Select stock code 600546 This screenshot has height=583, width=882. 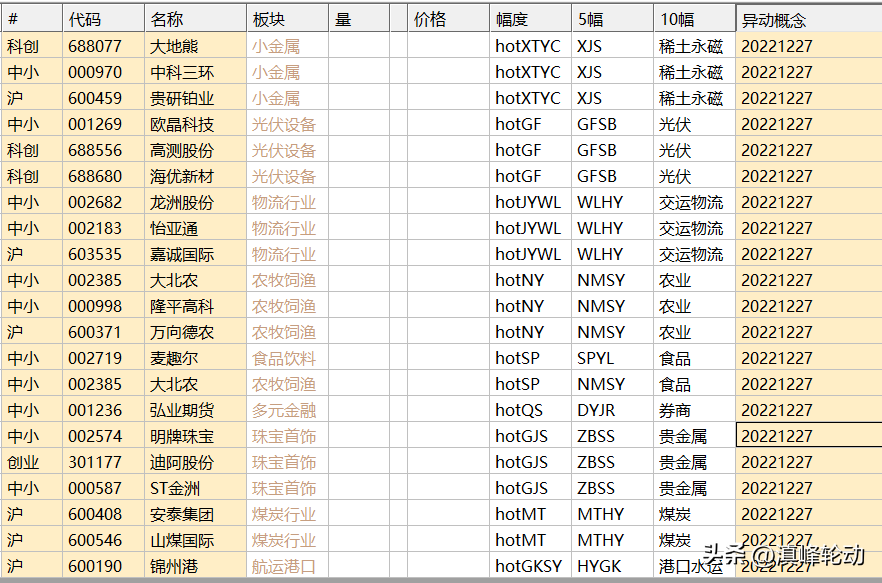point(104,540)
